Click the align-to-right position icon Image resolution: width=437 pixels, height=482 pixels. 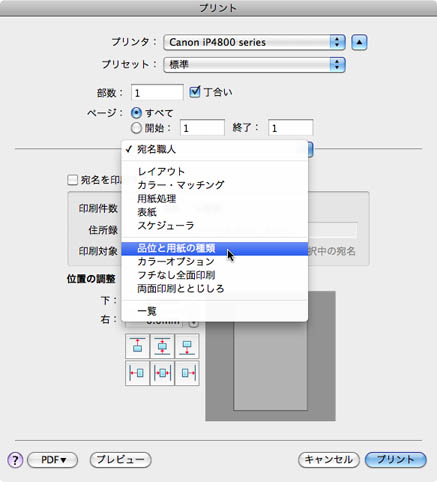coord(187,373)
